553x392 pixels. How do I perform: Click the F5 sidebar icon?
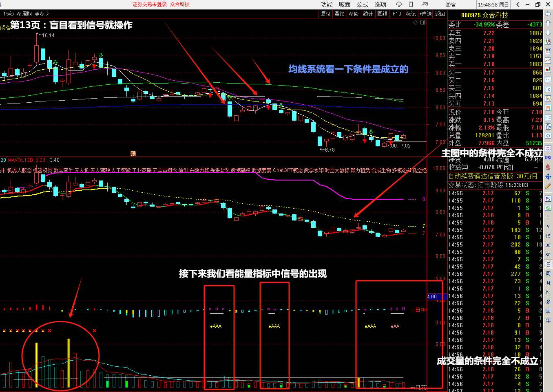[548, 198]
